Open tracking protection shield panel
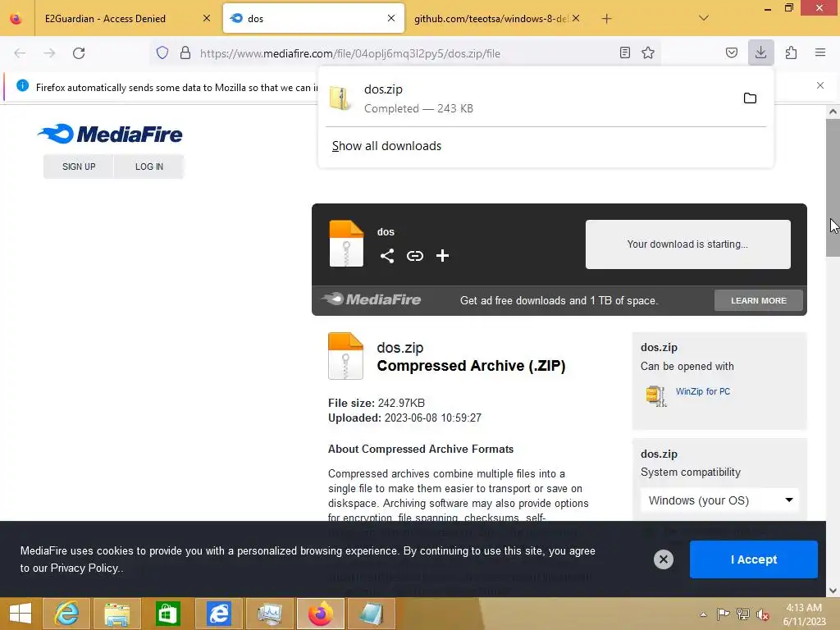This screenshot has width=840, height=630. tap(162, 52)
